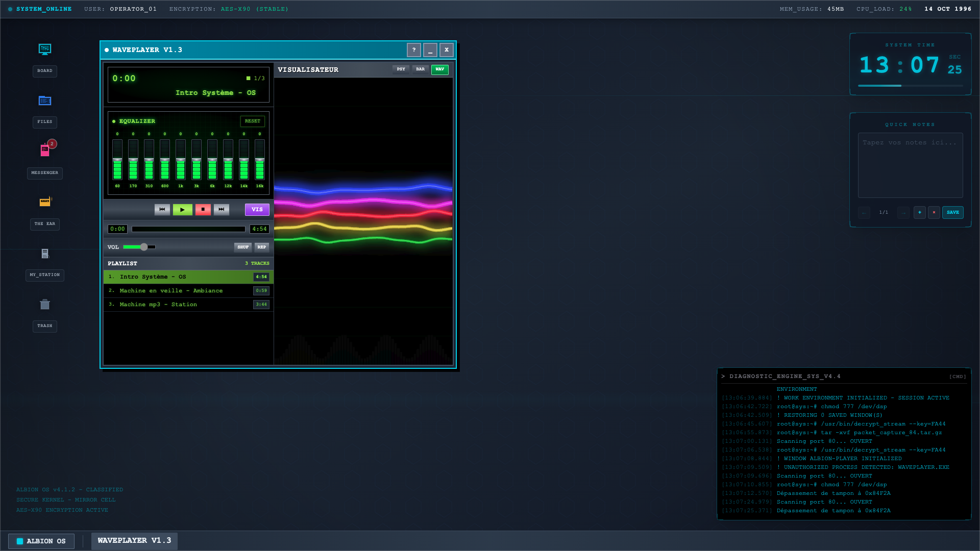
Task: Open the Board desktop icon
Action: pyautogui.click(x=45, y=49)
